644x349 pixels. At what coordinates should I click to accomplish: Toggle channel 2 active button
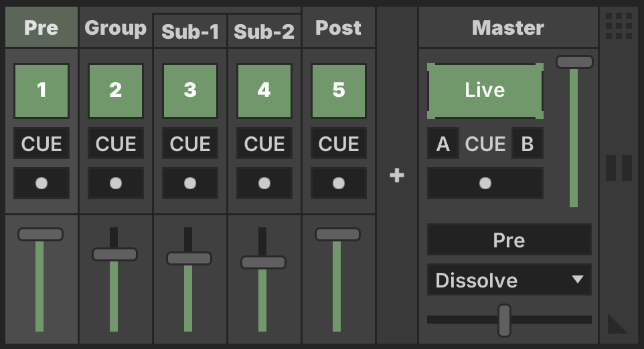coord(116,91)
